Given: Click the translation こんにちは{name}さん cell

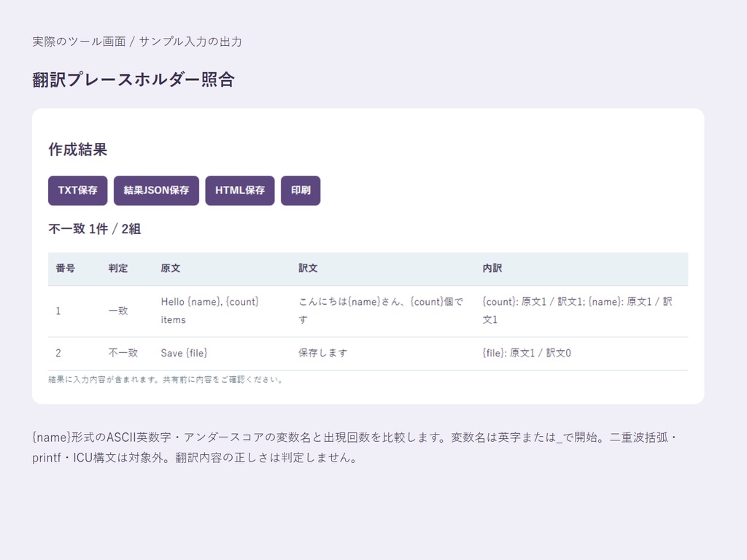Looking at the screenshot, I should [x=381, y=311].
